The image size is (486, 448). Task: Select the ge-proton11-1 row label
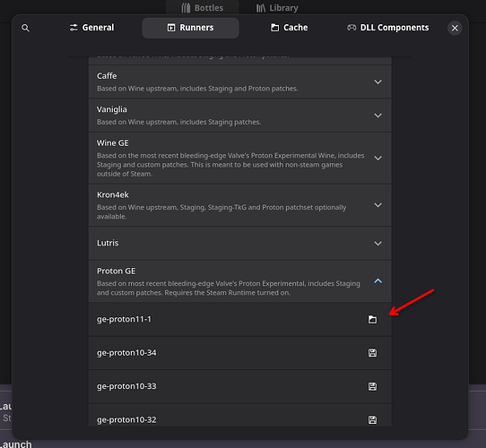(124, 319)
